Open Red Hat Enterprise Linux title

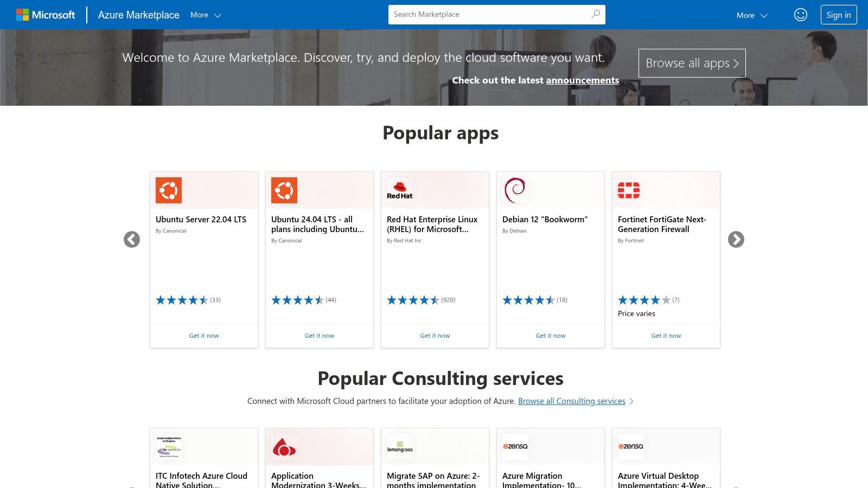[x=432, y=224]
